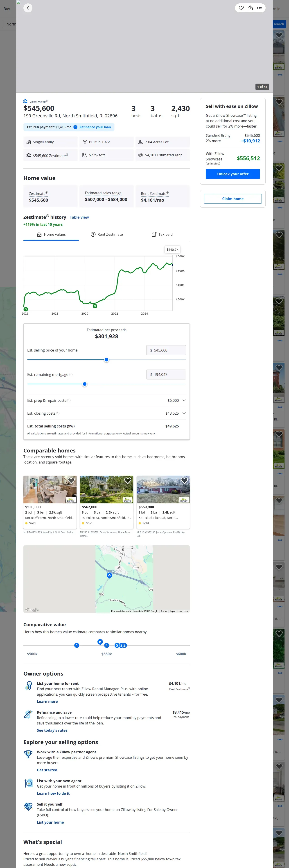289x868 pixels.
Task: Open Learn how to do it link
Action: (x=53, y=793)
